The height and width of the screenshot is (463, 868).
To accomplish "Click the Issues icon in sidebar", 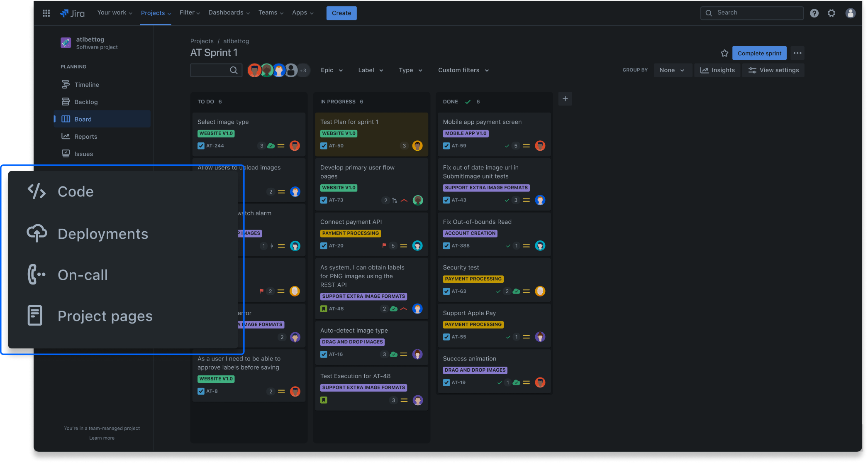I will pos(66,153).
